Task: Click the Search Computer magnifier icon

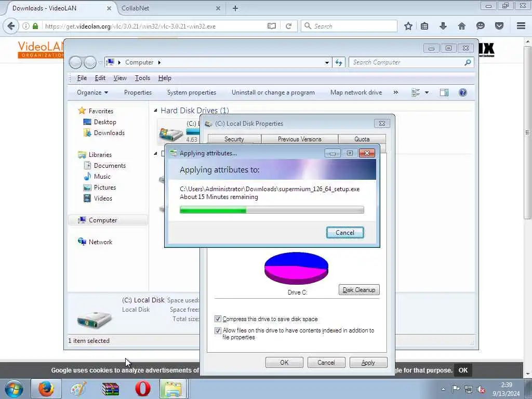Action: tap(468, 62)
